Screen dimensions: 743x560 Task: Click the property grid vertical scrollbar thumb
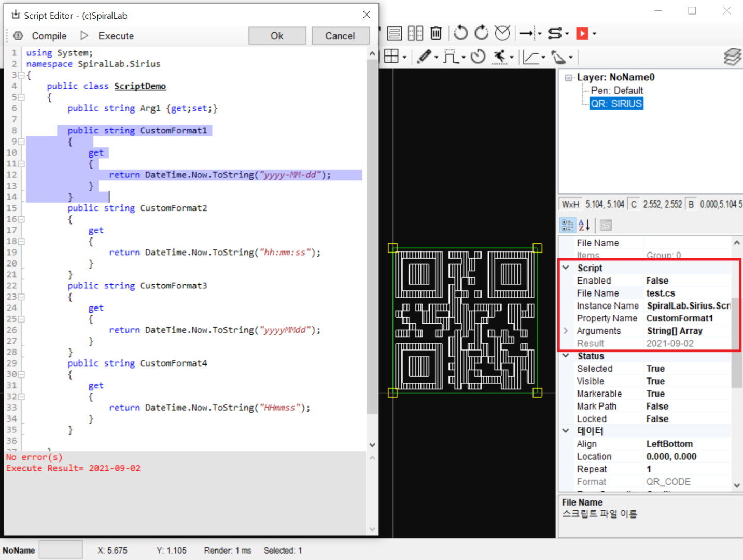[737, 342]
